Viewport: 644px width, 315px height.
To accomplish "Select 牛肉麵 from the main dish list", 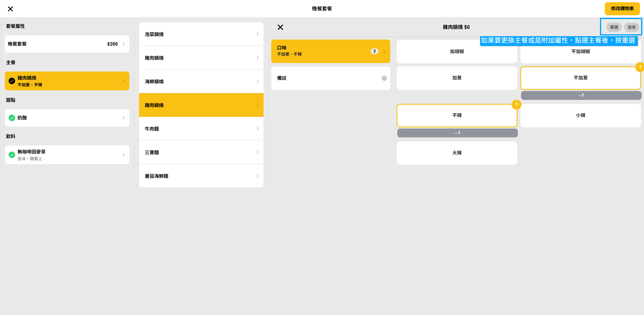I will coord(201,129).
